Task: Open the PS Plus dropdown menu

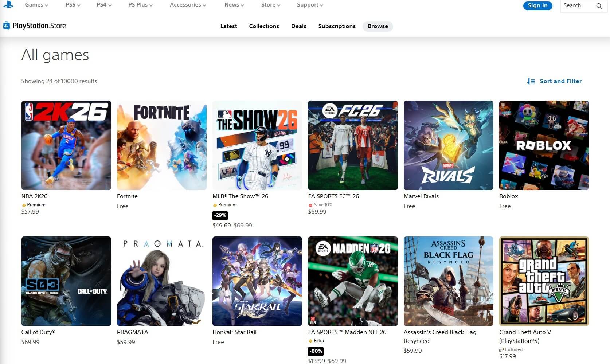Action: [x=140, y=5]
